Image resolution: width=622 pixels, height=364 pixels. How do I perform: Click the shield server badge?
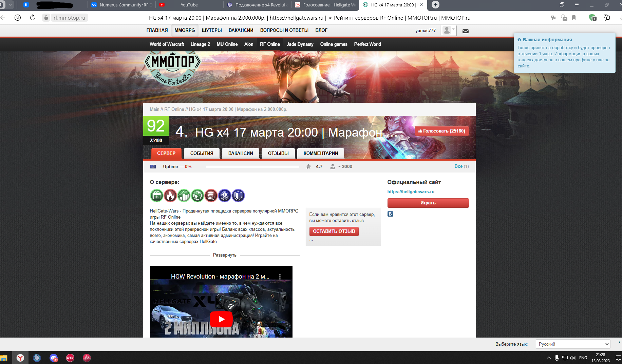(x=238, y=196)
